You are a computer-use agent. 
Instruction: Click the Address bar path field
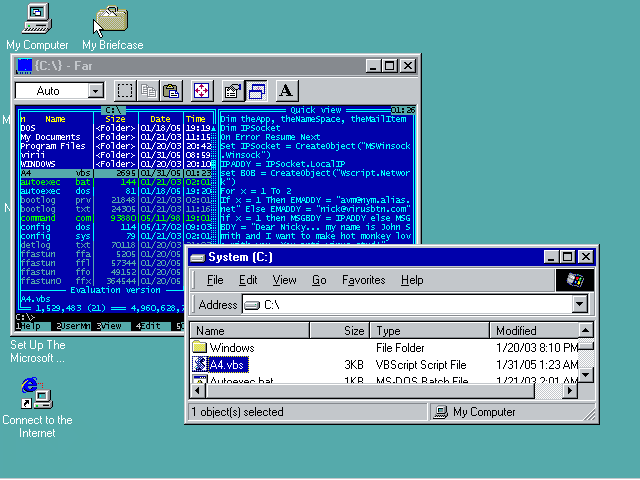tap(410, 304)
